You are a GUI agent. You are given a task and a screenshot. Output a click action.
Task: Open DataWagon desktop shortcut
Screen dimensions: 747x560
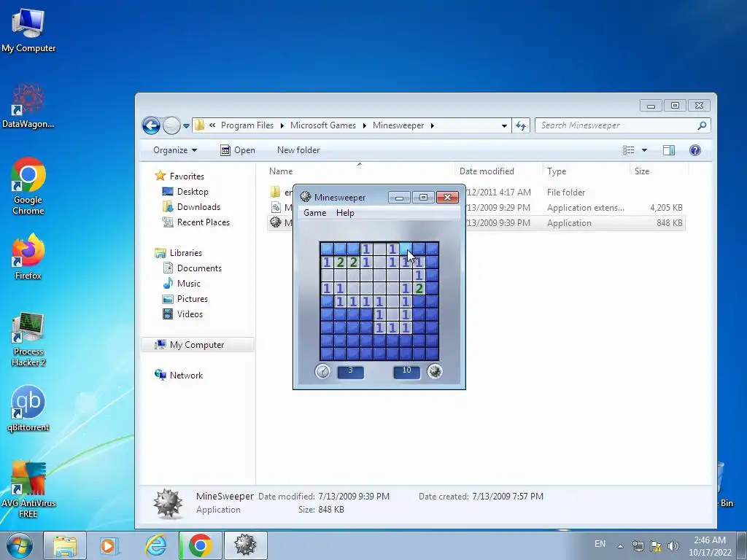point(28,106)
